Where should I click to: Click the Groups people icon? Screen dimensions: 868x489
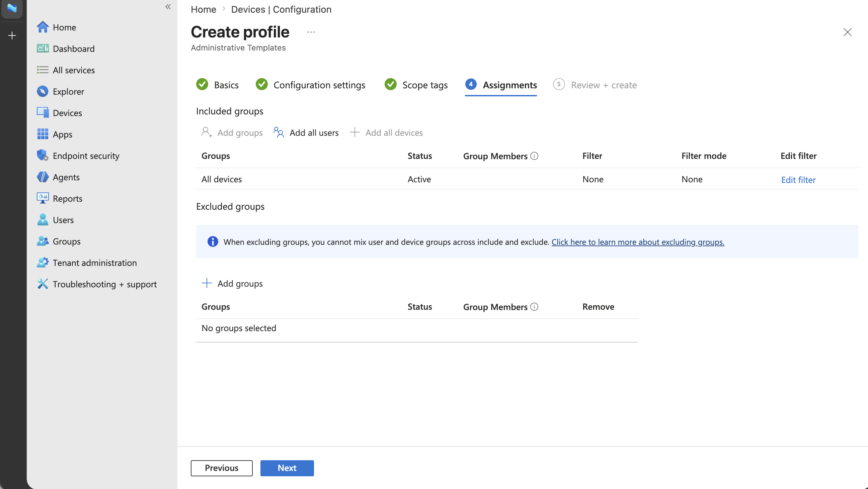43,241
